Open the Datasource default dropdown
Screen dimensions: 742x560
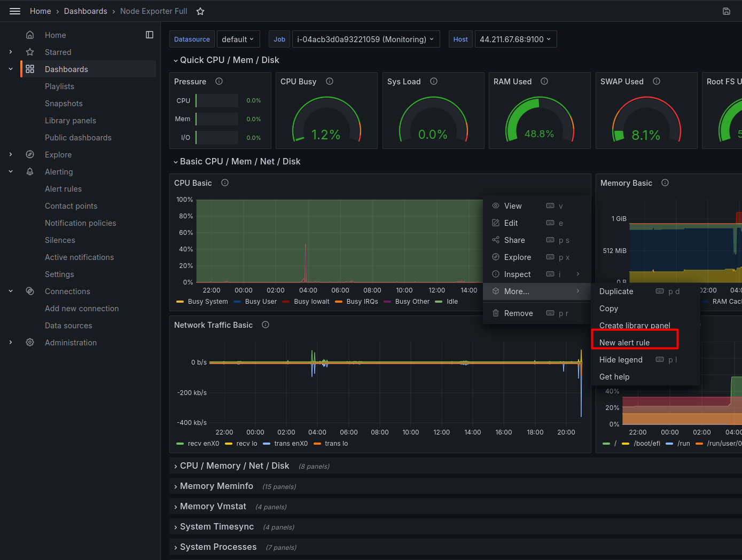[x=238, y=39]
